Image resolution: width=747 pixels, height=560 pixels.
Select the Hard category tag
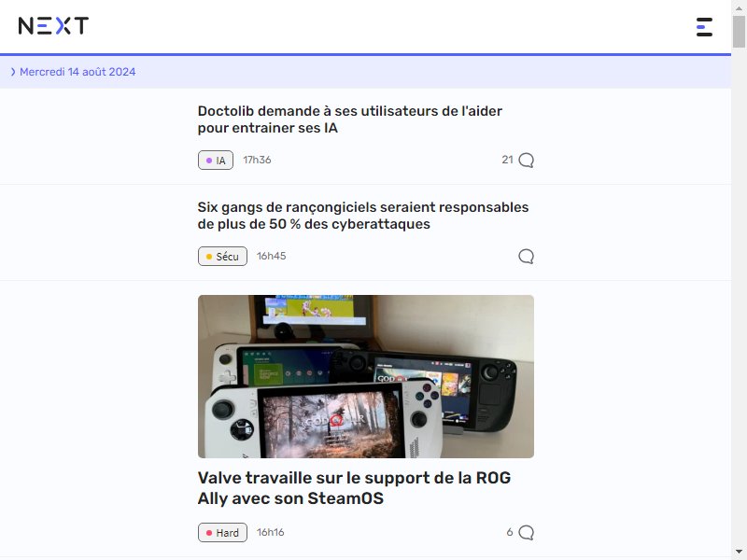coord(222,532)
